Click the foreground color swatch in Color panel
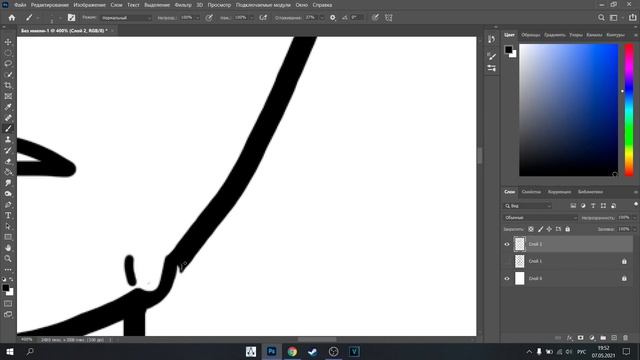Image resolution: width=640 pixels, height=360 pixels. coord(508,49)
